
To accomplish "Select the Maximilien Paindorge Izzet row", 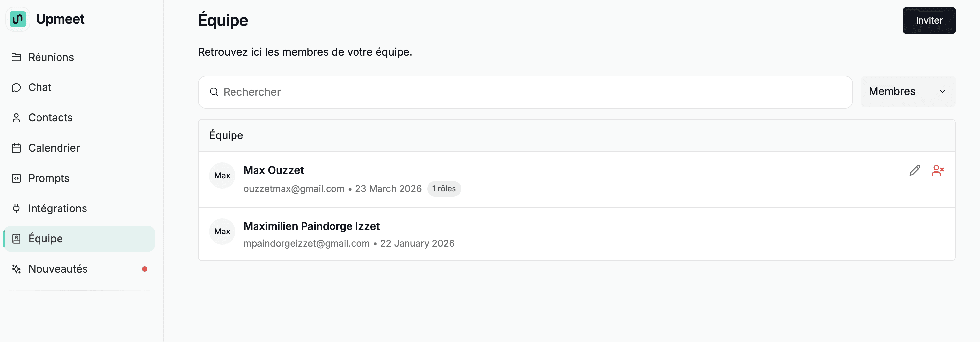I will coord(576,234).
